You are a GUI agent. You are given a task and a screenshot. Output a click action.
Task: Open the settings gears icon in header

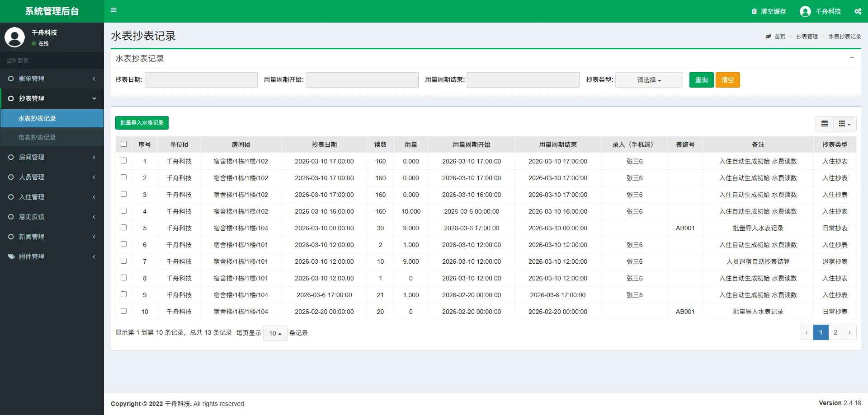[x=858, y=11]
